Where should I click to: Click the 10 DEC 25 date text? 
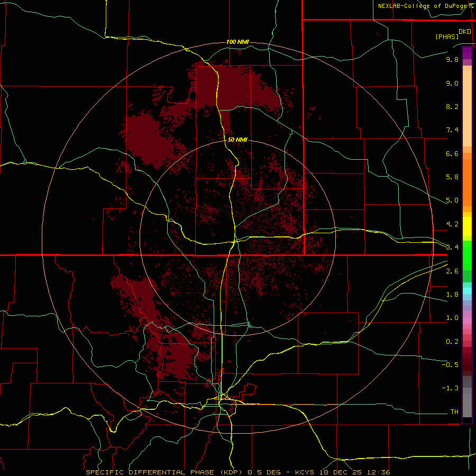point(341,472)
